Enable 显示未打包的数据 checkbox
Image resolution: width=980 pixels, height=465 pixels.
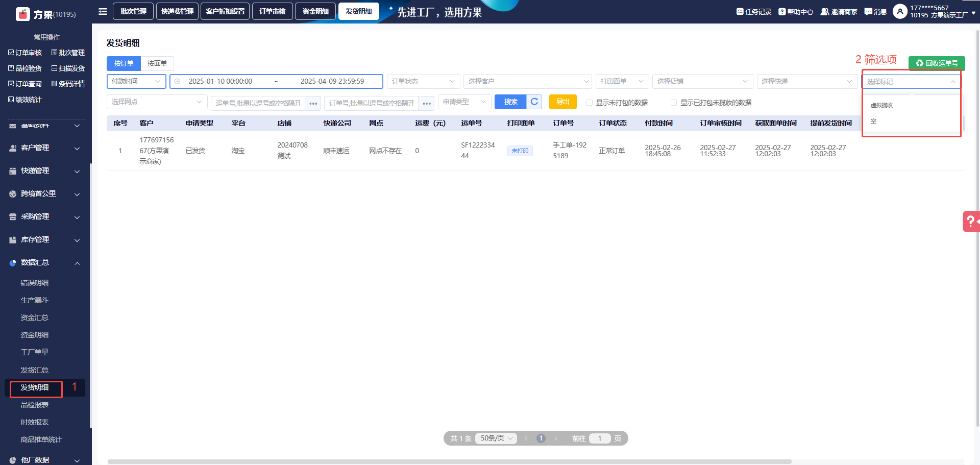[589, 103]
